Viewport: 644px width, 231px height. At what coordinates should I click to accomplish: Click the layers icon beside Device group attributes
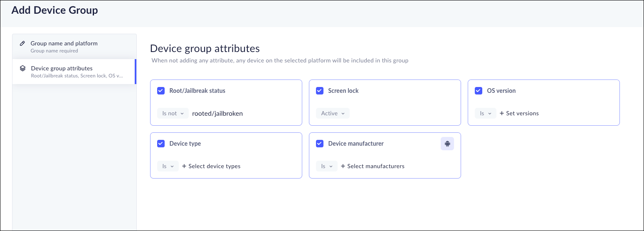23,68
